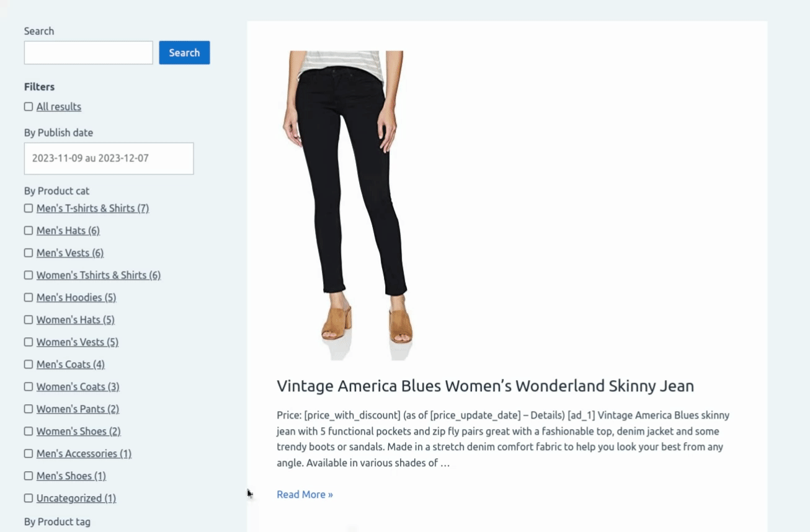Open the Women's Shoes (2) link
Image resolution: width=810 pixels, height=532 pixels.
pos(79,432)
